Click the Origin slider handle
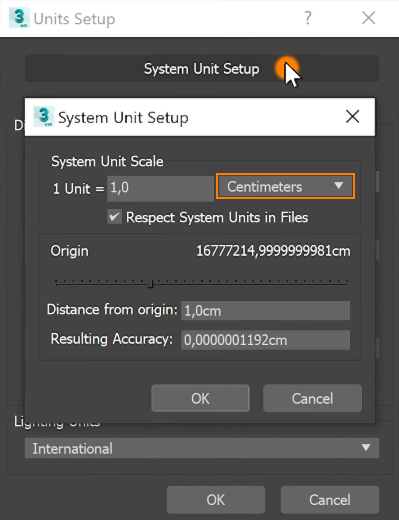 pos(151,283)
